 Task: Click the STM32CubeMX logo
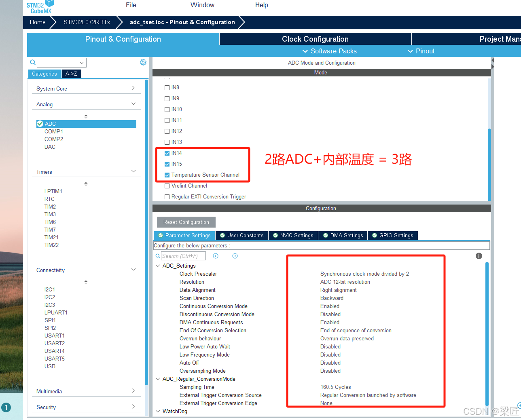(39, 6)
